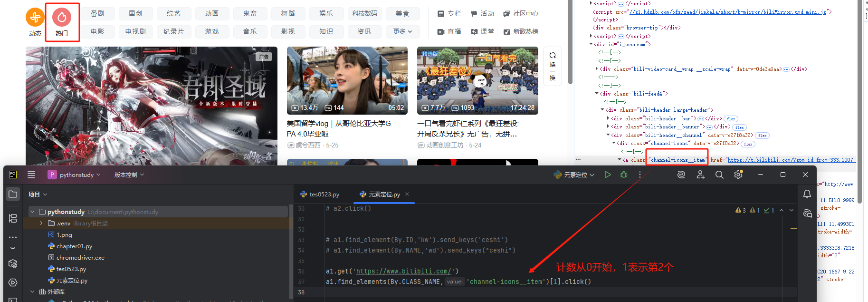Open 版本控制 dropdown in PyCharm
Image resolution: width=868 pixels, height=302 pixels.
129,175
